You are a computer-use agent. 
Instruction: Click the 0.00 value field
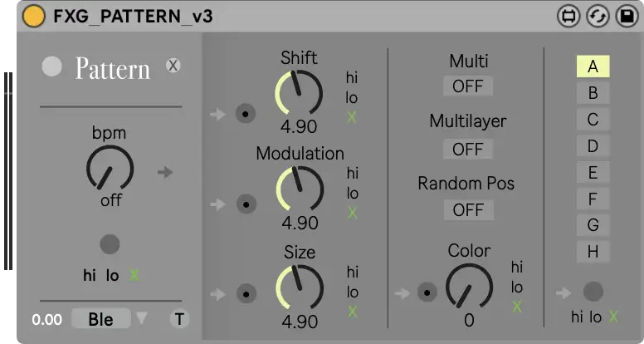46,319
